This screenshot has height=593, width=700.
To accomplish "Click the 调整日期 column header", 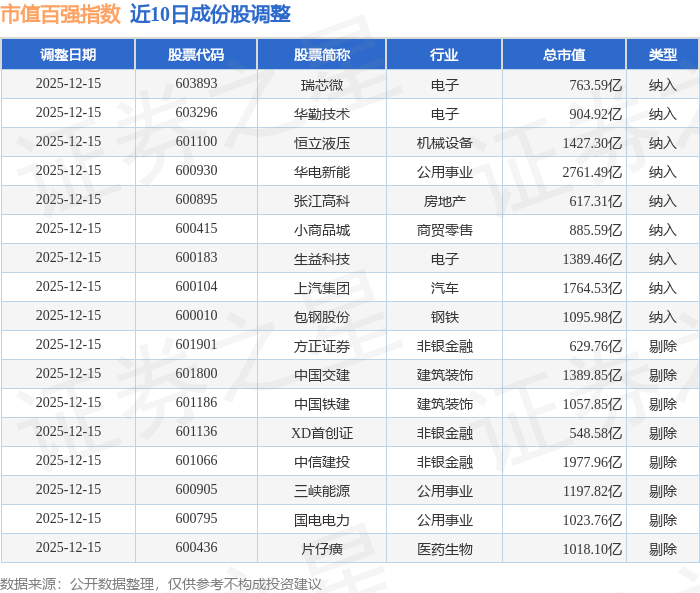I will [x=68, y=54].
